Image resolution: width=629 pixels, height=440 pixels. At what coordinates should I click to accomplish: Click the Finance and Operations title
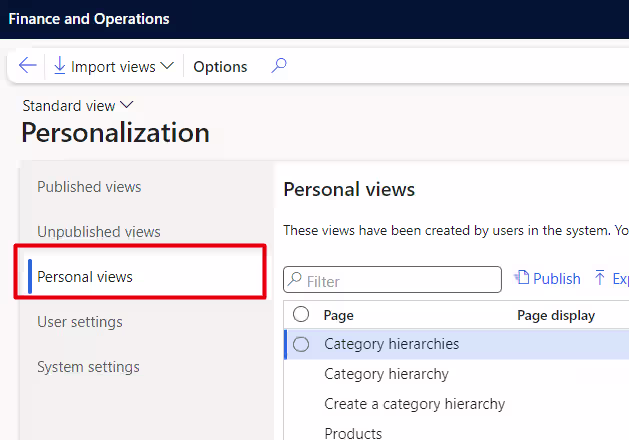pos(89,19)
